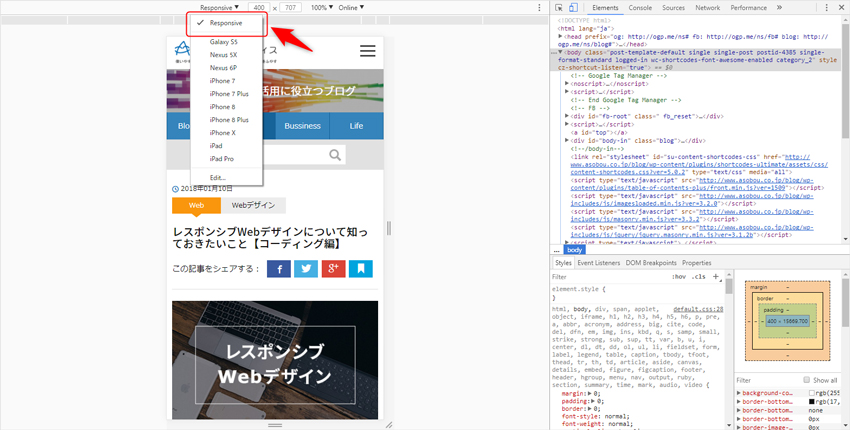Click the body breadcrumb in DevTools

(575, 250)
